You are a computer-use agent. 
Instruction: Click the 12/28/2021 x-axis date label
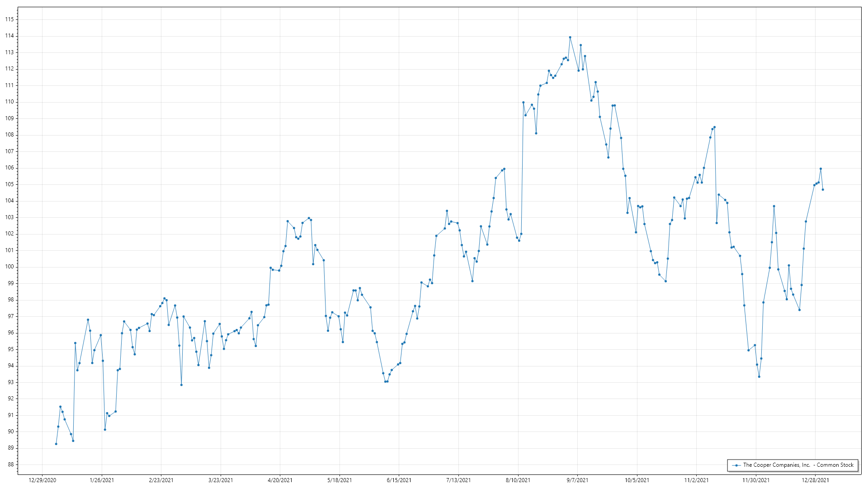coord(815,480)
